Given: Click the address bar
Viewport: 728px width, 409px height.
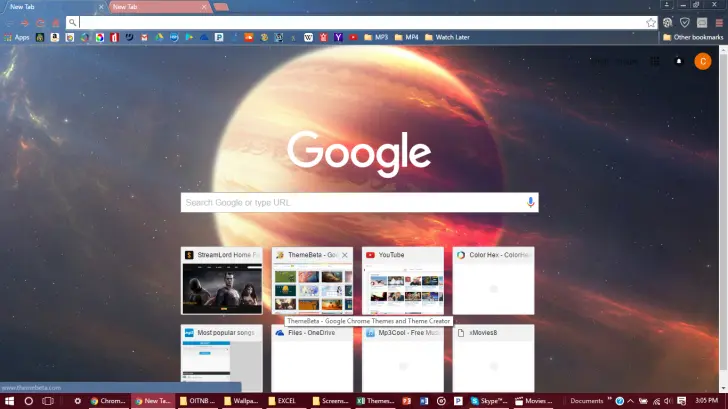Looking at the screenshot, I should click(362, 22).
